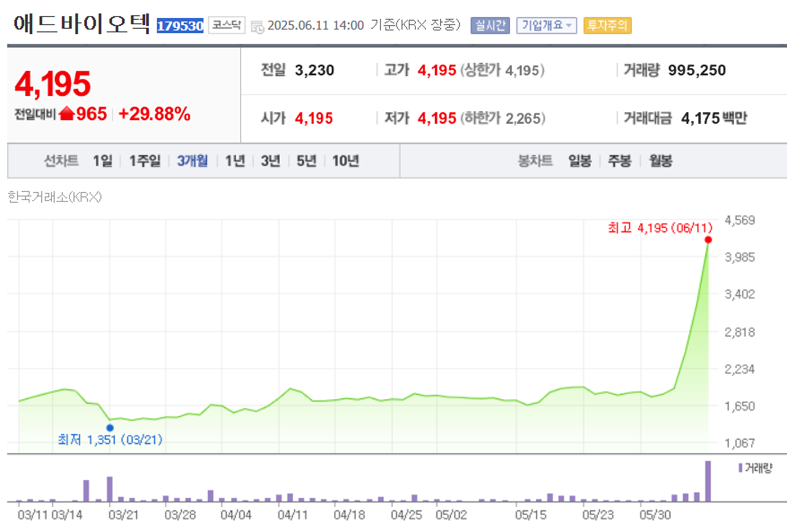Click the red up-arrow price change icon

coord(67,114)
